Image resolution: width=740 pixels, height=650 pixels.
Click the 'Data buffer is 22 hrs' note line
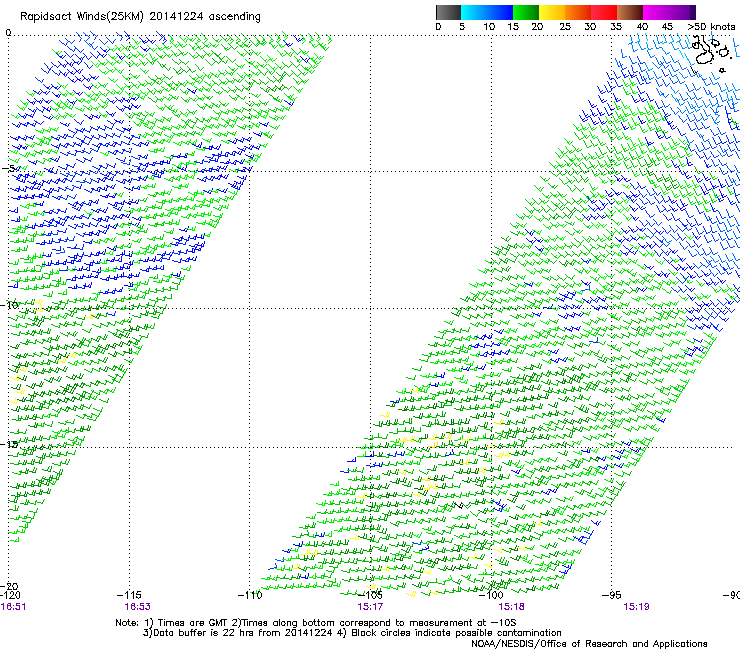click(352, 633)
